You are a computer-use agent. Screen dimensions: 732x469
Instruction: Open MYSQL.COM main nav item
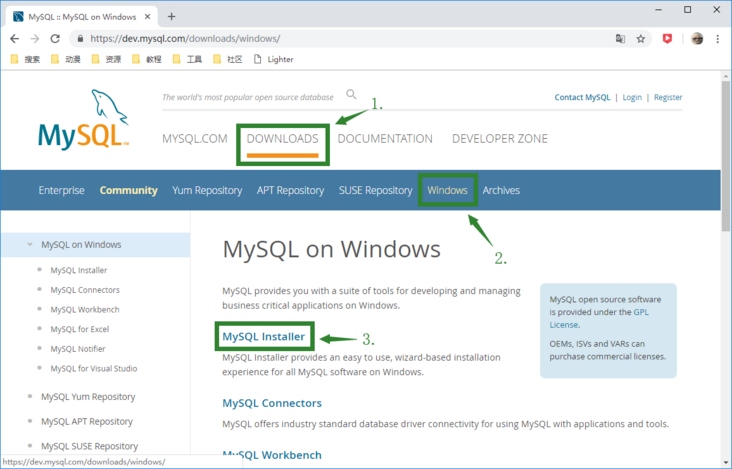(195, 139)
